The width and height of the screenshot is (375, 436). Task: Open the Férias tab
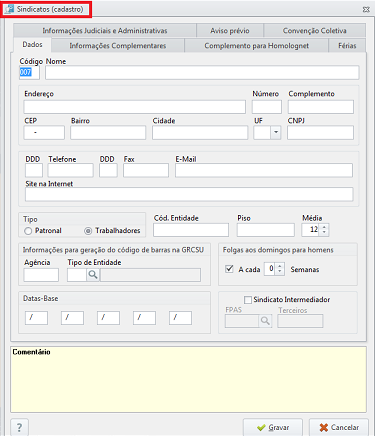(x=347, y=46)
